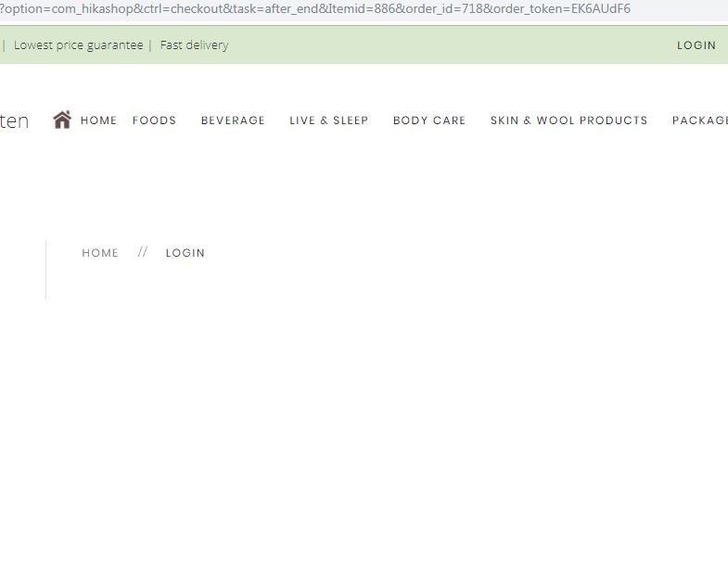Open the LIVE & SLEEP menu

tap(328, 120)
